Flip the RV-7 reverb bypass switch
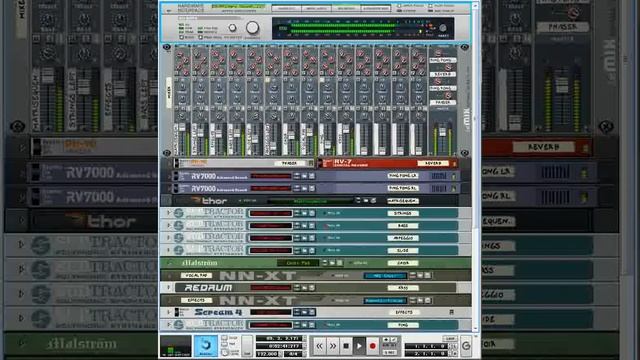Screen dimensions: 640x360 click(320, 163)
